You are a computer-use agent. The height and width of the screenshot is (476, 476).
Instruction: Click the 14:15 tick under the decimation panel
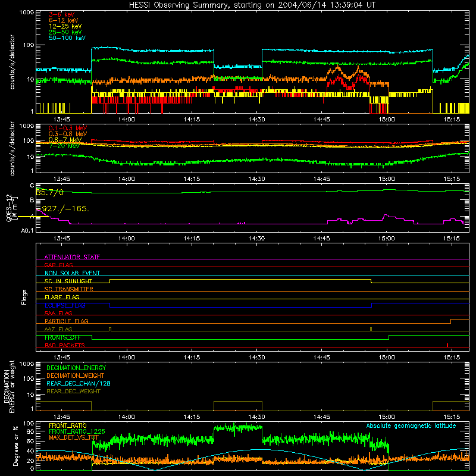192,417
